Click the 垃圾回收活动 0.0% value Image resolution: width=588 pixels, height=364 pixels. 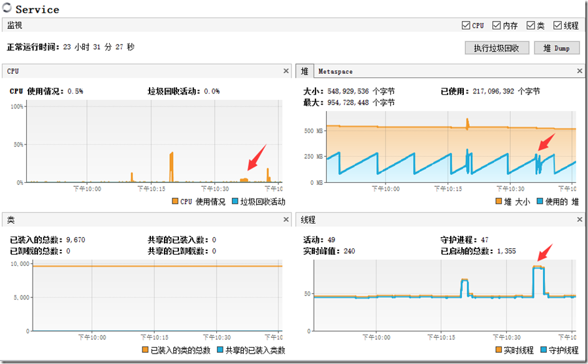[x=212, y=91]
